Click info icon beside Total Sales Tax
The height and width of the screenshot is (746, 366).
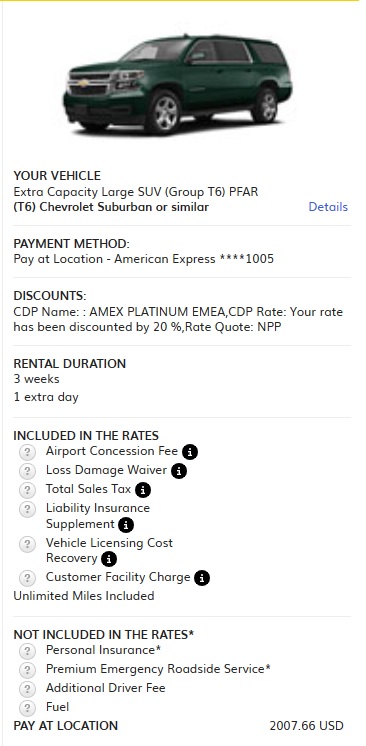[143, 490]
